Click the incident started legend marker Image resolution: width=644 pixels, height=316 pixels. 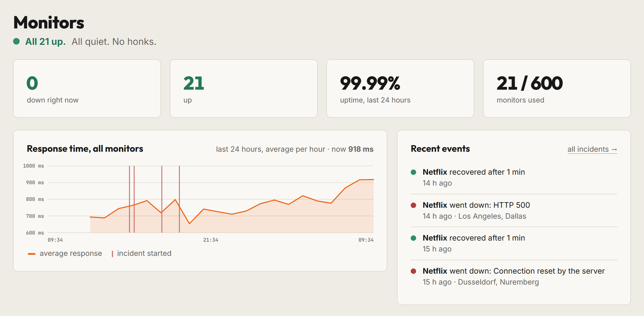112,254
